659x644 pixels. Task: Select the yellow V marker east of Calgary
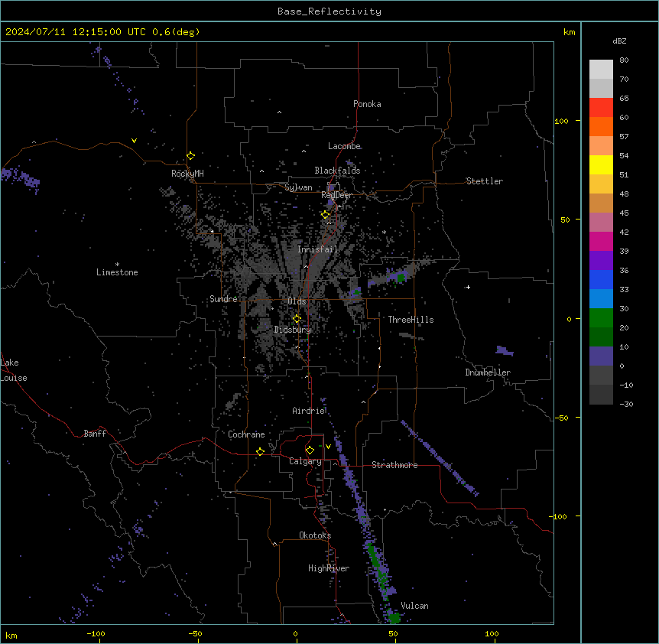coord(328,447)
